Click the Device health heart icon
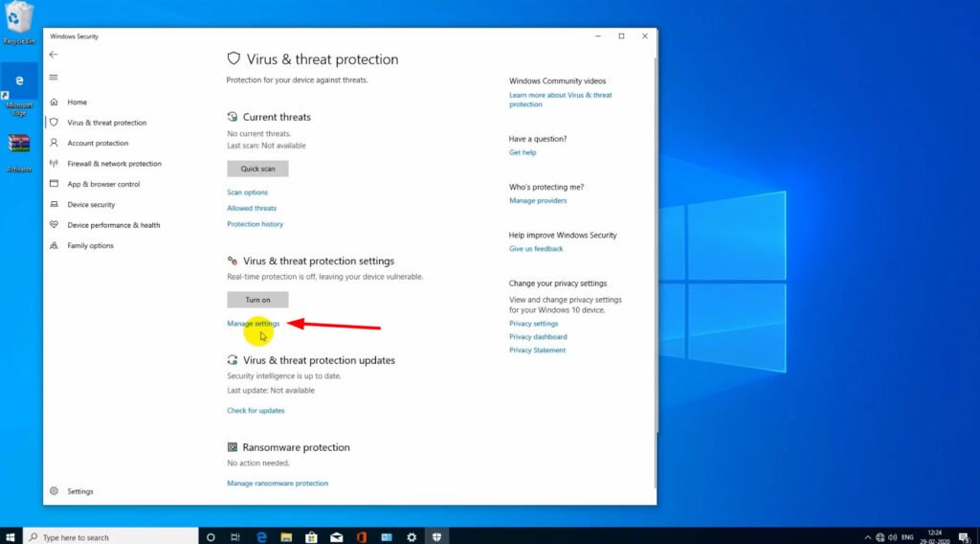Viewport: 980px width, 544px height. click(x=54, y=224)
